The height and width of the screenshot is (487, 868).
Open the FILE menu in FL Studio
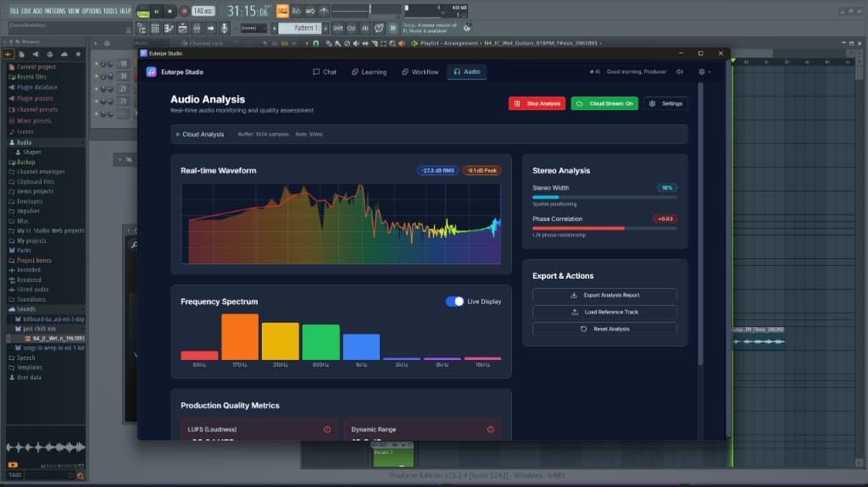pyautogui.click(x=14, y=11)
